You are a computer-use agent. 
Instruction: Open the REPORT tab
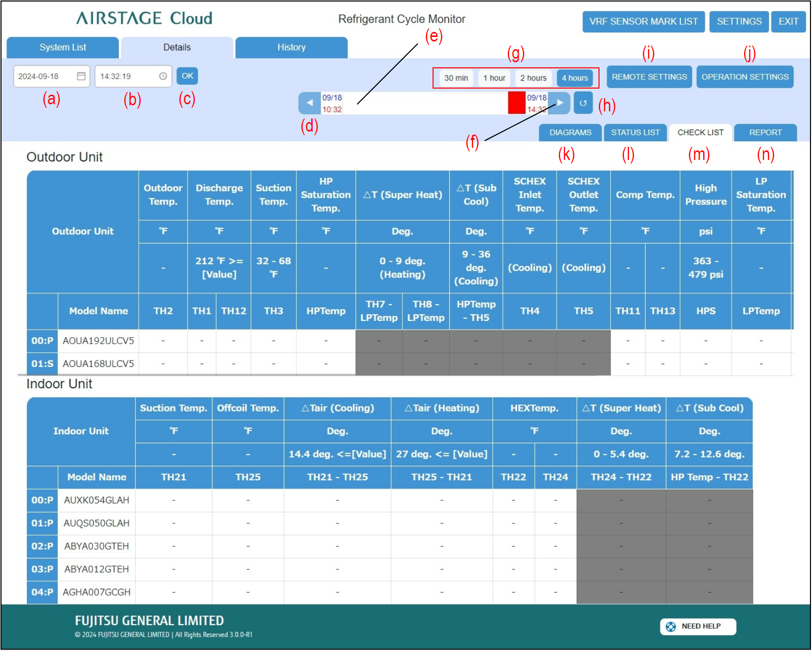coord(765,133)
